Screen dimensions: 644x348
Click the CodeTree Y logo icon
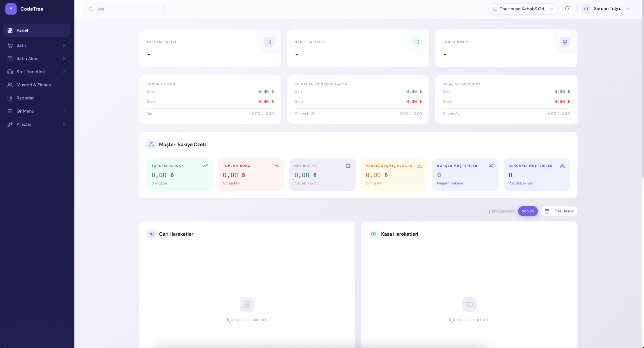pyautogui.click(x=11, y=9)
